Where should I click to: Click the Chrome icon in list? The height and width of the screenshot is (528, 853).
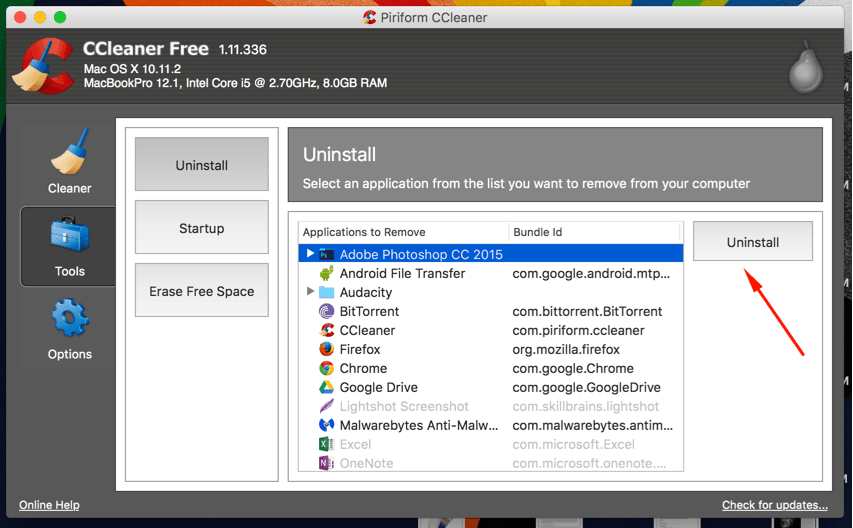pos(326,369)
